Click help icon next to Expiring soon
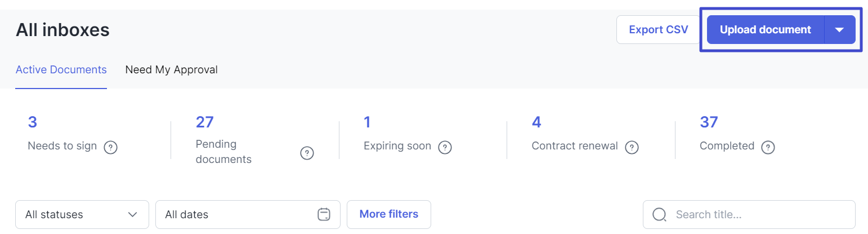Image resolution: width=868 pixels, height=234 pixels. tap(445, 147)
